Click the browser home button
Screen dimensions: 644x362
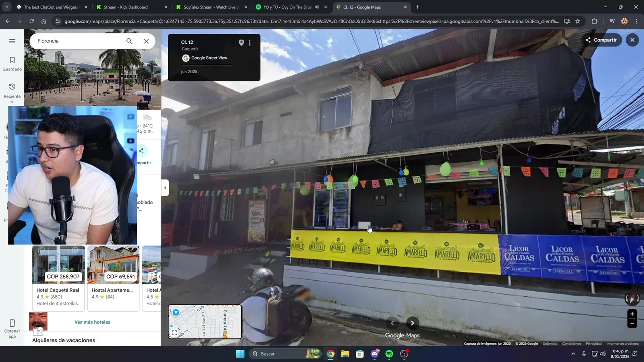coord(43,21)
